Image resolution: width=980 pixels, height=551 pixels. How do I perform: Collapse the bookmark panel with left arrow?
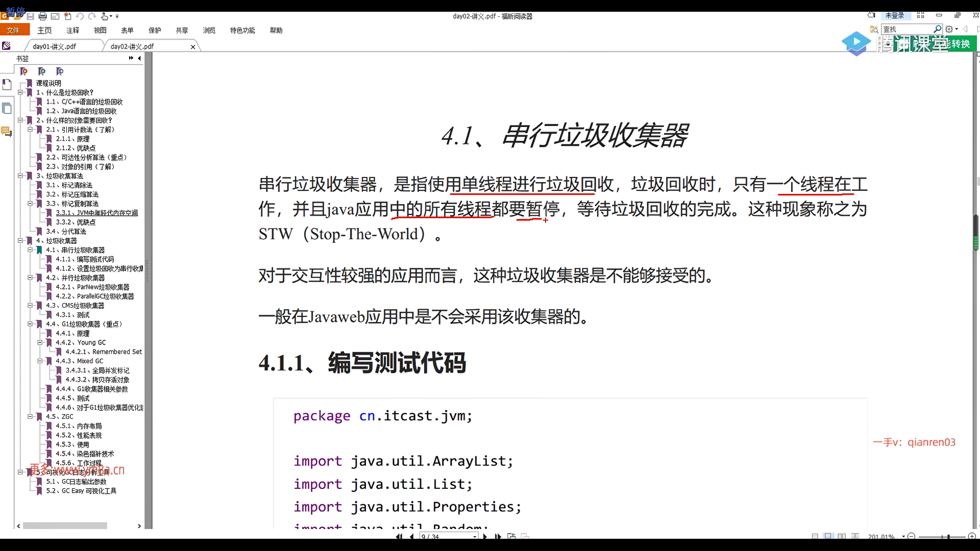click(x=139, y=58)
